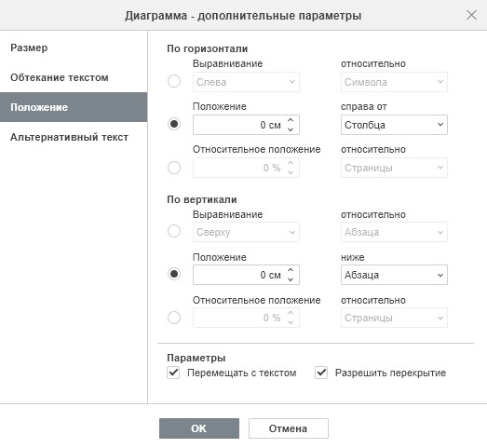Select vertical Положение radio button
Viewport: 487px width, 448px height.
tap(174, 274)
